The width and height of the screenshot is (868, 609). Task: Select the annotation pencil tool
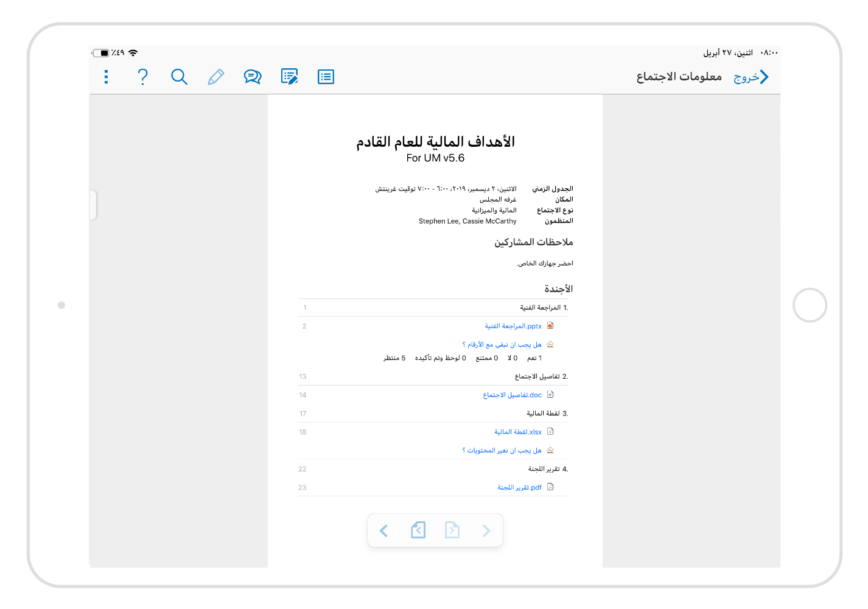(215, 77)
